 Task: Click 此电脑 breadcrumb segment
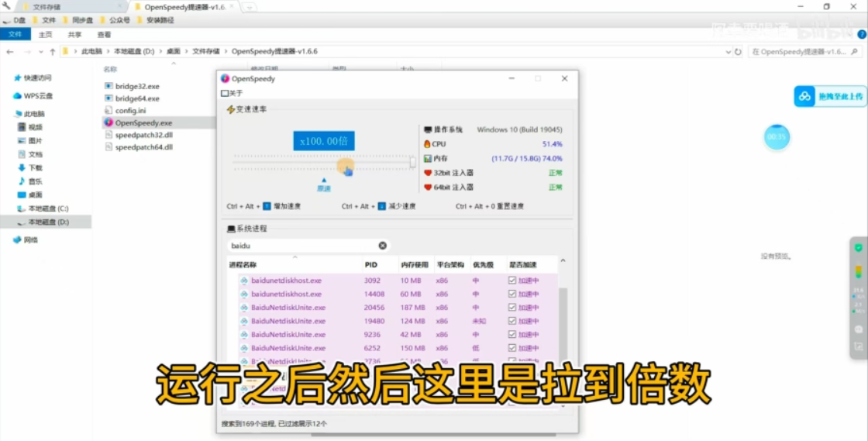coord(92,51)
